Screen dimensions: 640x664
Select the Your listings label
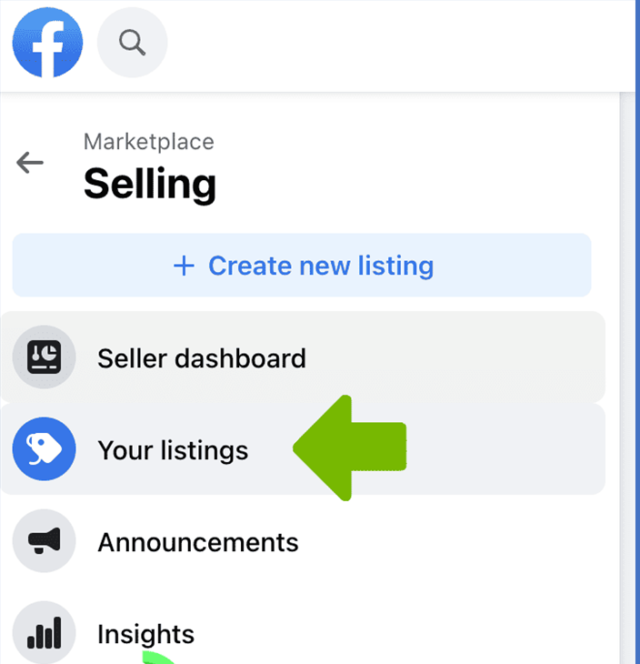click(x=172, y=450)
